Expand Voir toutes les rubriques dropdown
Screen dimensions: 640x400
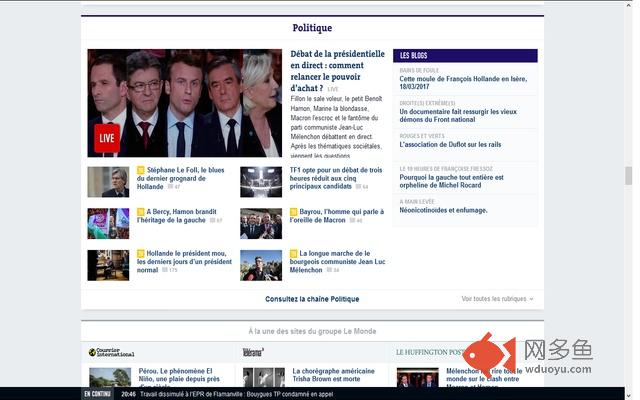[497, 299]
